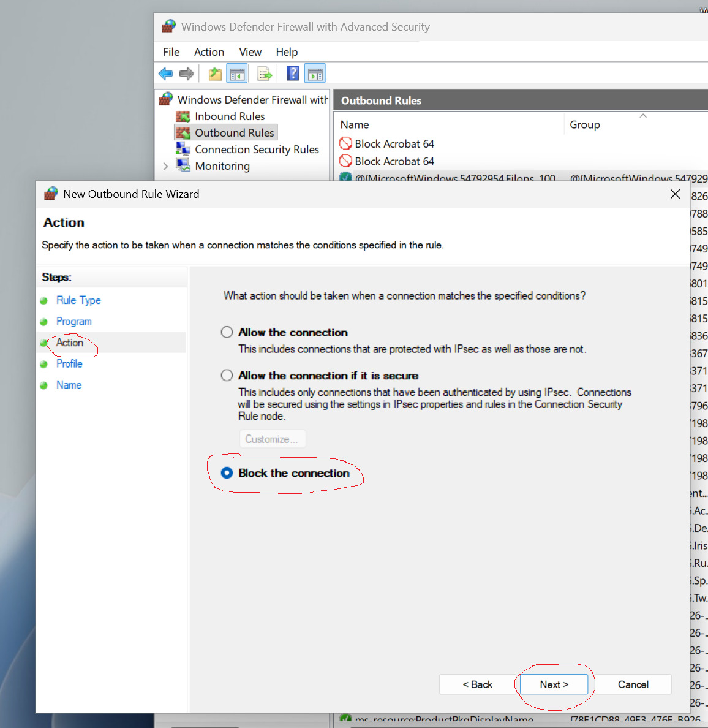Click the Connection Security Rules icon
The width and height of the screenshot is (708, 728).
click(183, 149)
